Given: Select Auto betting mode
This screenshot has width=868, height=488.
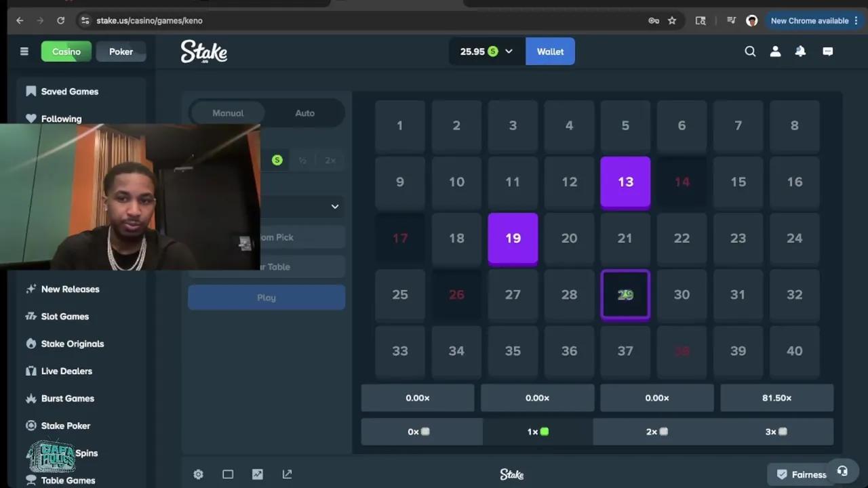Looking at the screenshot, I should tap(304, 113).
